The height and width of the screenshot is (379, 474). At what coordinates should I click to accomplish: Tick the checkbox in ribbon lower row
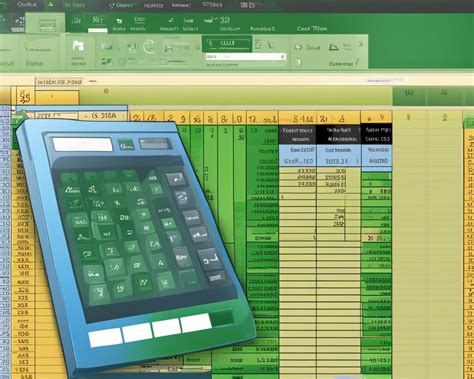(163, 62)
